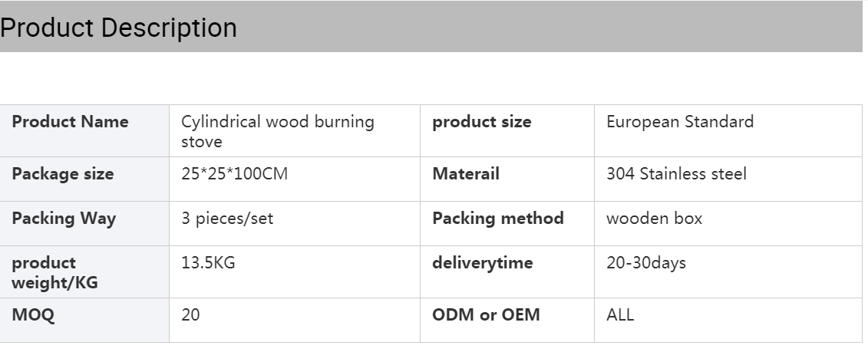Viewport: 868px width, 352px height.
Task: Select the MOQ label cell
Action: tap(84, 320)
